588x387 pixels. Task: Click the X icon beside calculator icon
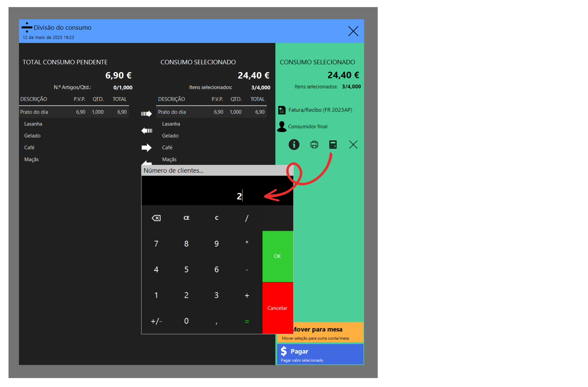pyautogui.click(x=353, y=145)
